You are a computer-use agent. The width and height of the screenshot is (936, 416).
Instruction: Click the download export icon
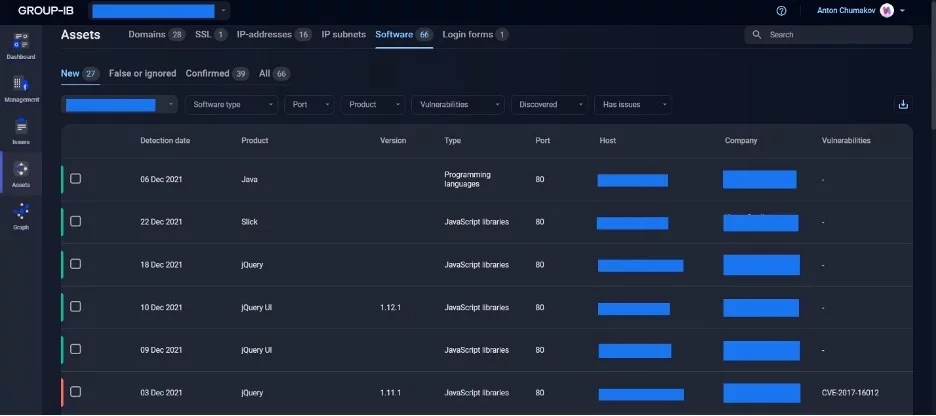903,104
